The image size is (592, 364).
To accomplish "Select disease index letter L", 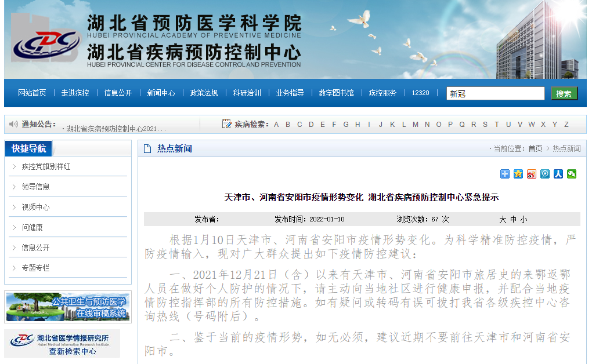I will click(x=404, y=125).
